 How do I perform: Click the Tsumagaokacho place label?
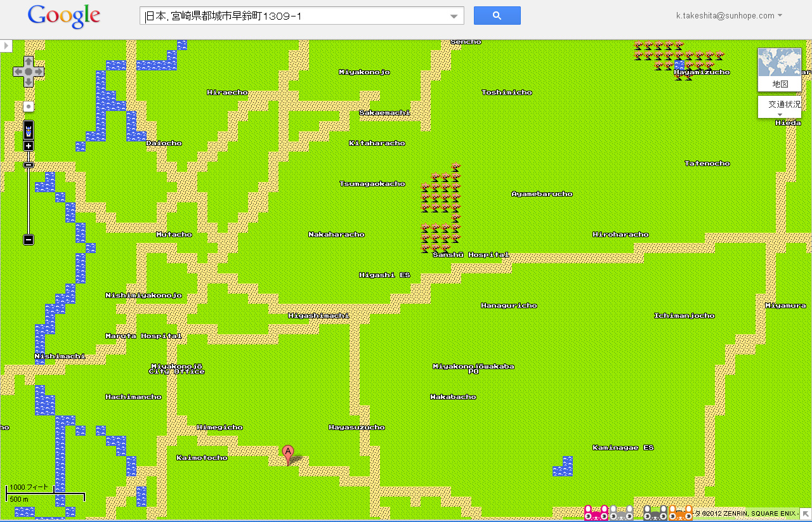click(372, 184)
